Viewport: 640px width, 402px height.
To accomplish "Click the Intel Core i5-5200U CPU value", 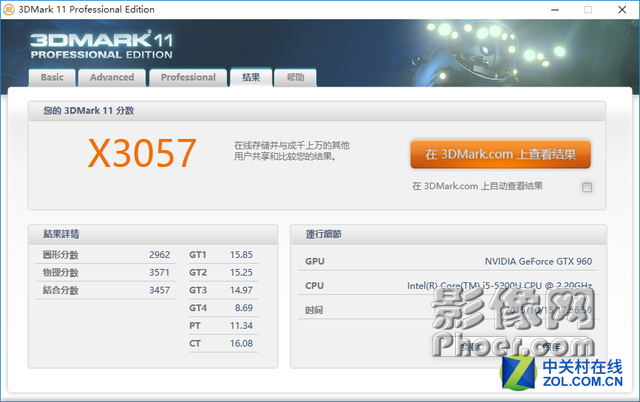I will tap(500, 286).
